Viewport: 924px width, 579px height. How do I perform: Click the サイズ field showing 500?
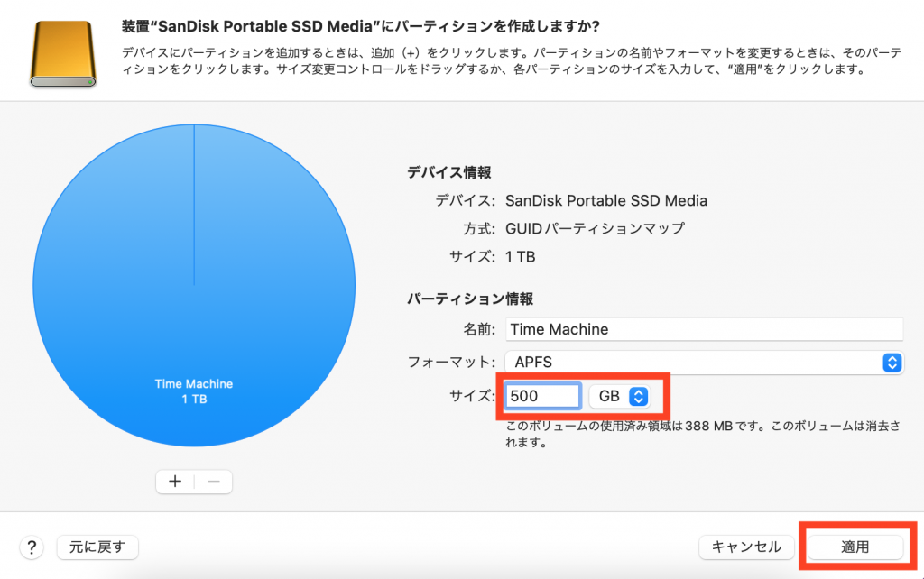point(542,396)
